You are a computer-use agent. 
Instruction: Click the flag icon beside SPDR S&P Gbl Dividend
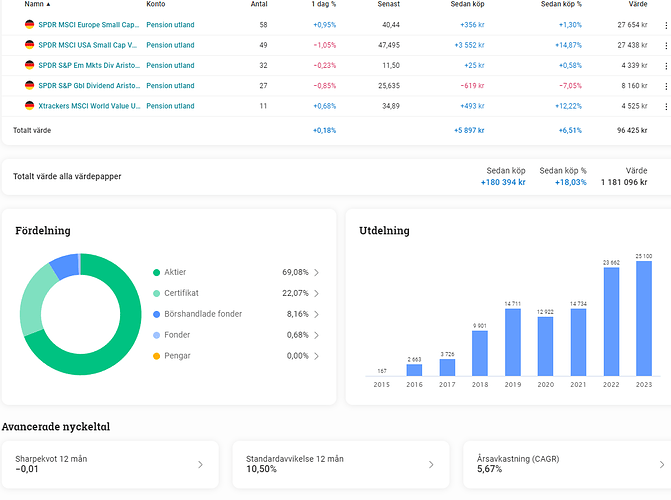tap(30, 85)
